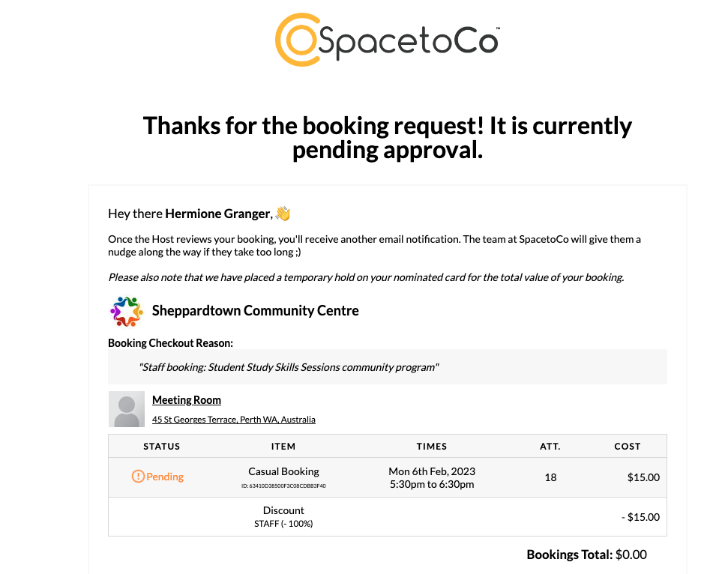This screenshot has width=728, height=574.
Task: Click the booking checkout reason quote box
Action: [x=387, y=367]
